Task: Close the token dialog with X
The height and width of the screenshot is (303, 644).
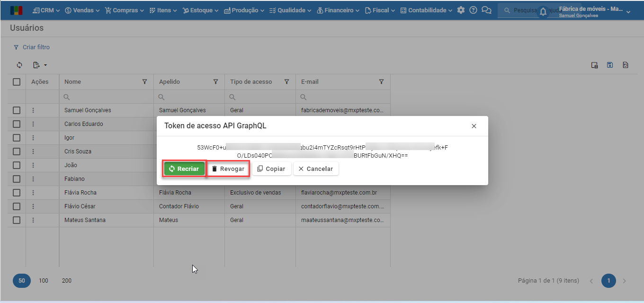Action: (474, 126)
